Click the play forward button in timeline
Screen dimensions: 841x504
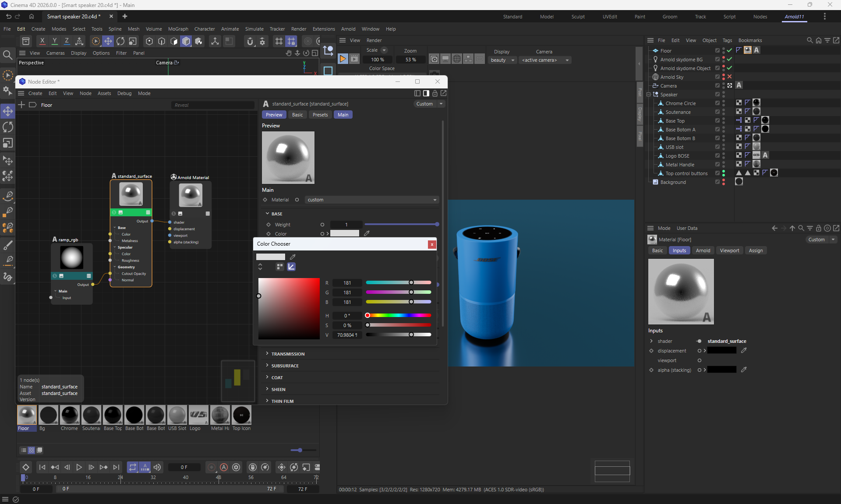point(79,467)
